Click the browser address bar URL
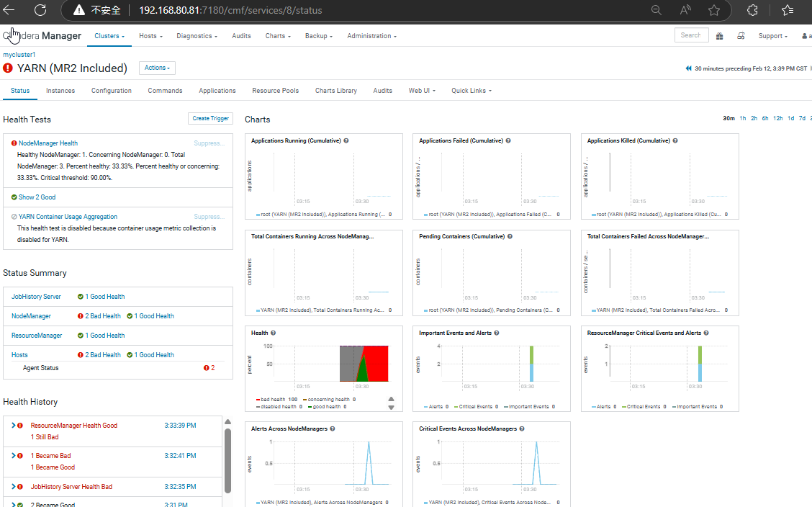This screenshot has width=812, height=507. (230, 10)
